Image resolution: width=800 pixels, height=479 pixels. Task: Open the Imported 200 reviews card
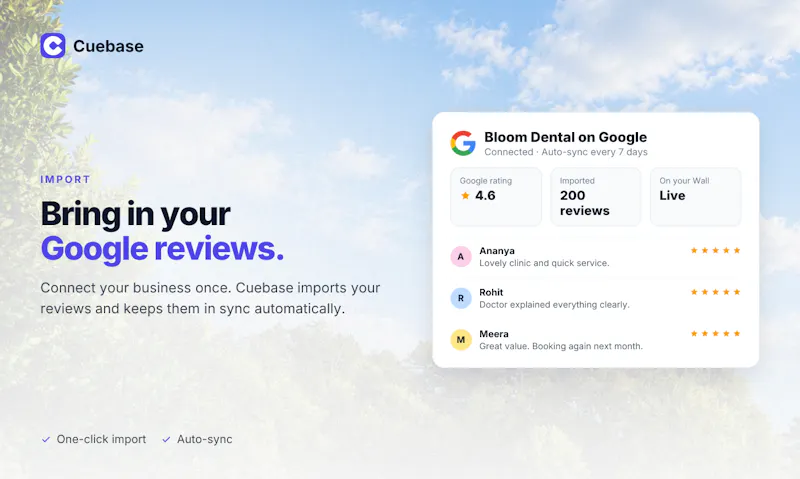coord(595,196)
